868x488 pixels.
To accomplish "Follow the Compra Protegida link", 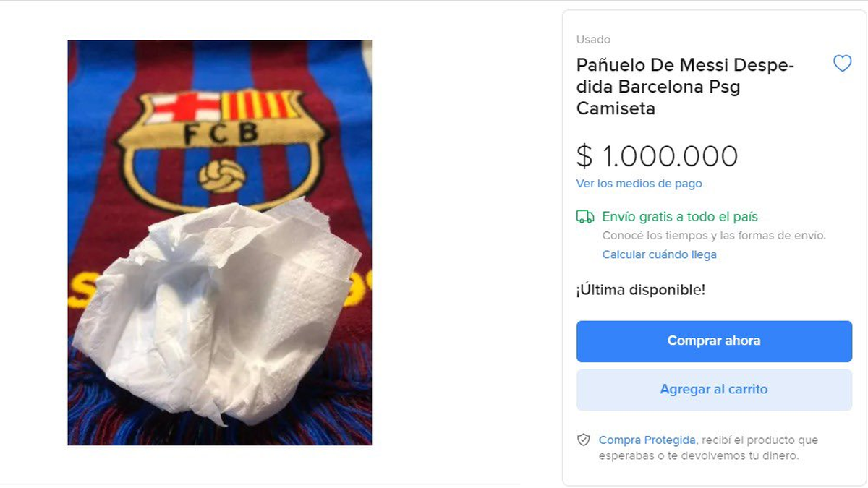I will (647, 440).
